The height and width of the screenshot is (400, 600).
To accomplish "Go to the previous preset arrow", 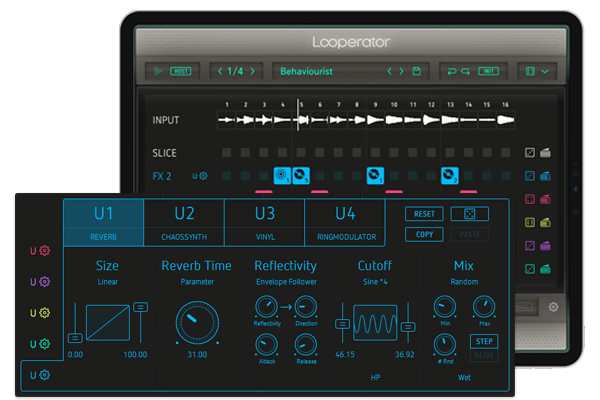I will click(390, 71).
